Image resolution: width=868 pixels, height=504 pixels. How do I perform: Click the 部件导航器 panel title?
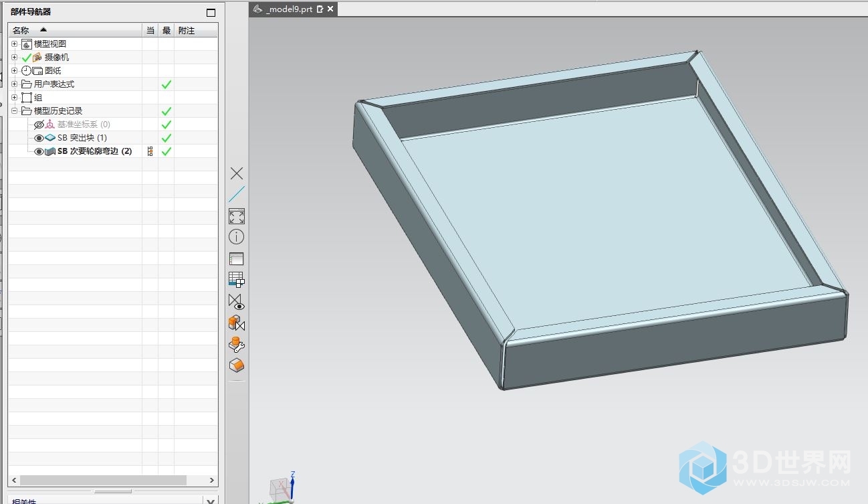click(31, 12)
